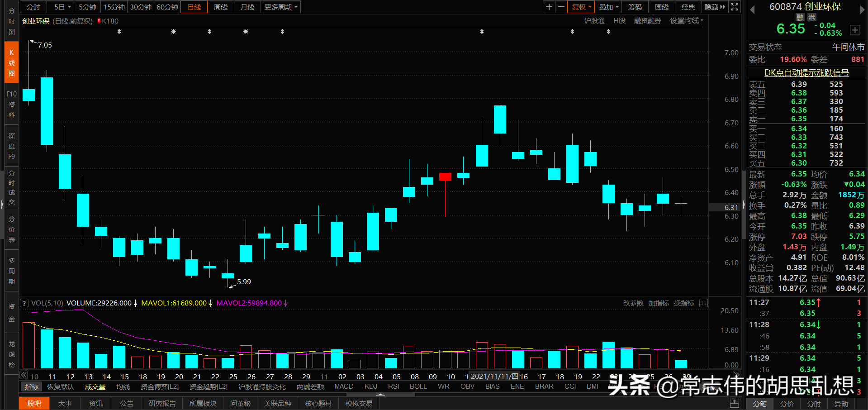Select the 龙虎榜 icon in left sidebar
The image size is (868, 410).
pos(11,353)
